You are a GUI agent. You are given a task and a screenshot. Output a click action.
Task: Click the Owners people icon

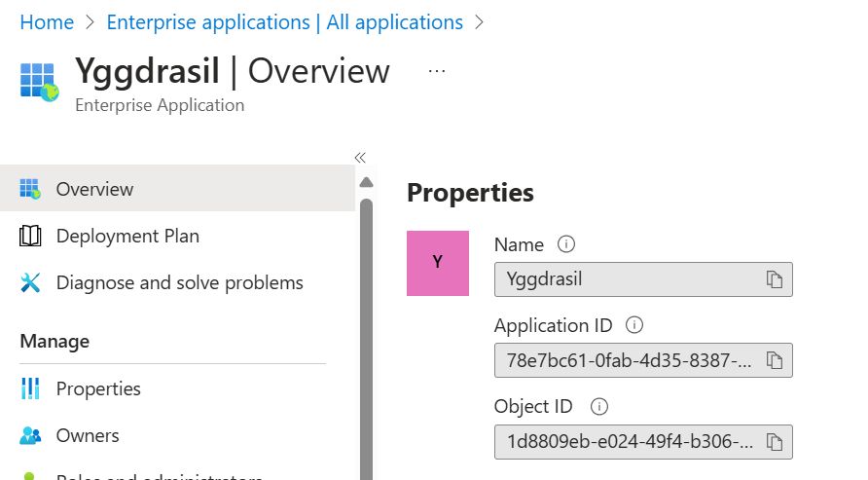click(30, 436)
